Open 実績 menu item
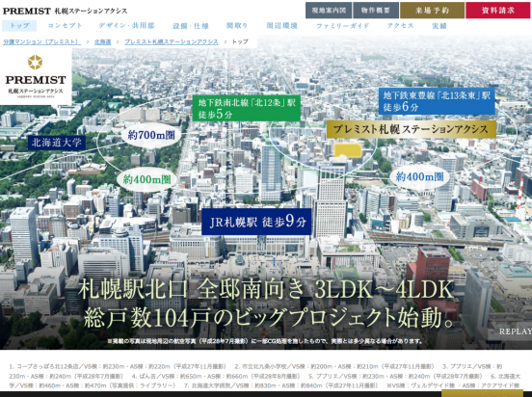This screenshot has height=397, width=532. click(x=439, y=26)
